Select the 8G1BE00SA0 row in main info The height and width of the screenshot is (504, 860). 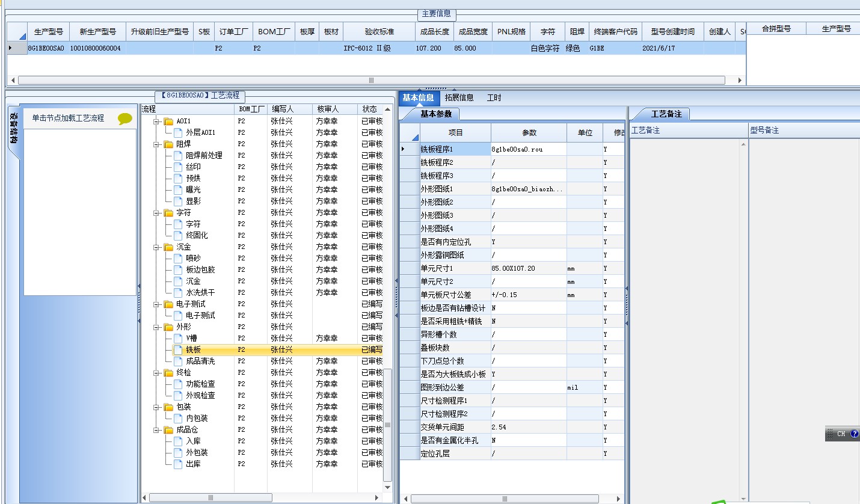pyautogui.click(x=376, y=48)
